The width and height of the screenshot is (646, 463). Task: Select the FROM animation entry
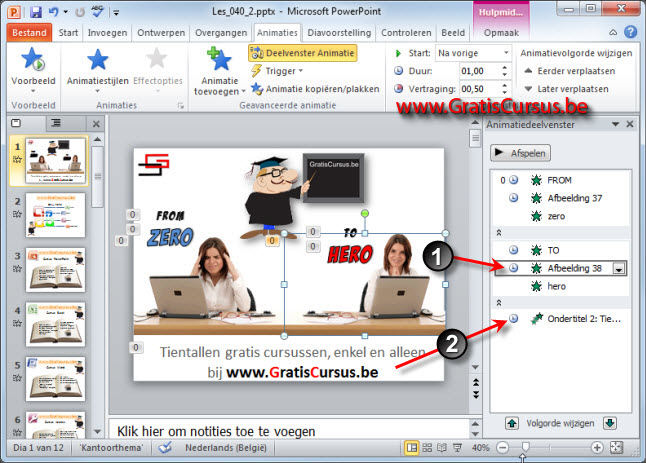(561, 180)
